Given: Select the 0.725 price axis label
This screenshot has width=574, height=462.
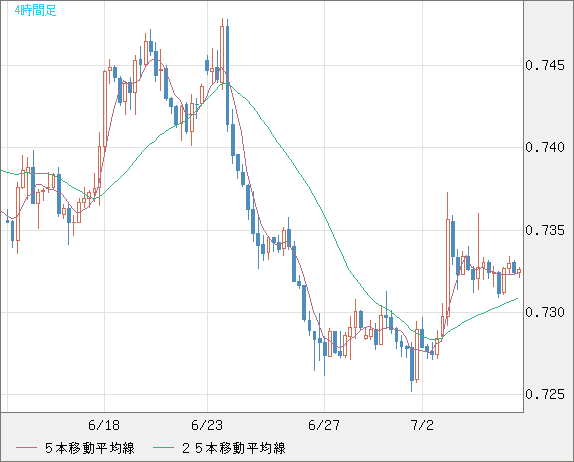Looking at the screenshot, I should point(545,394).
